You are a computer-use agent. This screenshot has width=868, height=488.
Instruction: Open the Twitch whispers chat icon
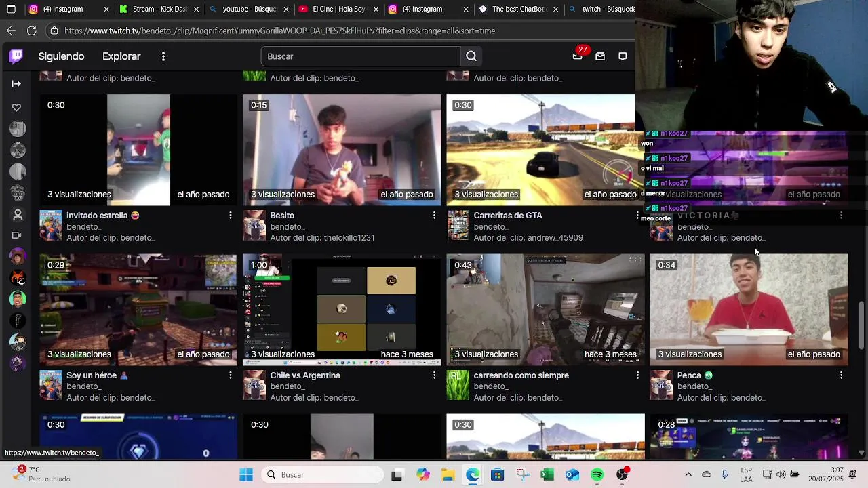(623, 56)
